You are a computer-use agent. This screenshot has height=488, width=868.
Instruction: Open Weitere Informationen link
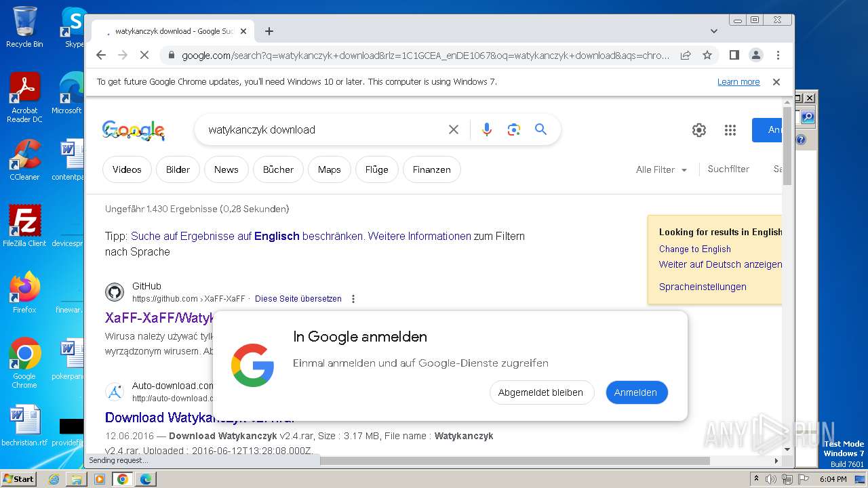tap(419, 237)
